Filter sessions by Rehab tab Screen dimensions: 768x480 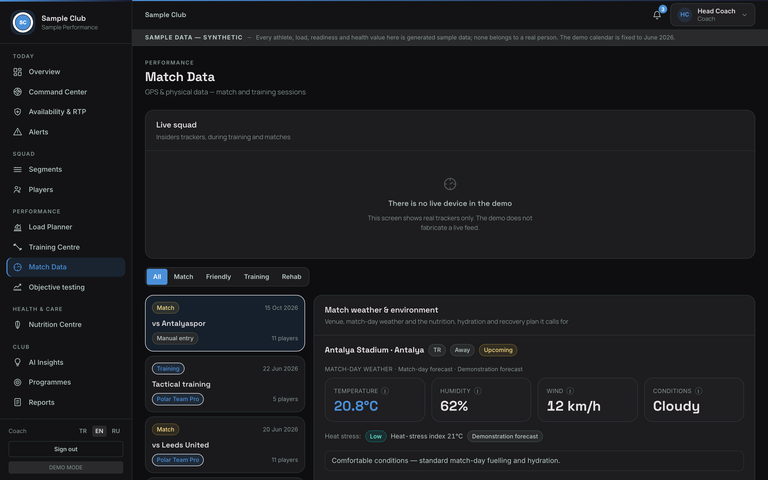click(x=291, y=277)
